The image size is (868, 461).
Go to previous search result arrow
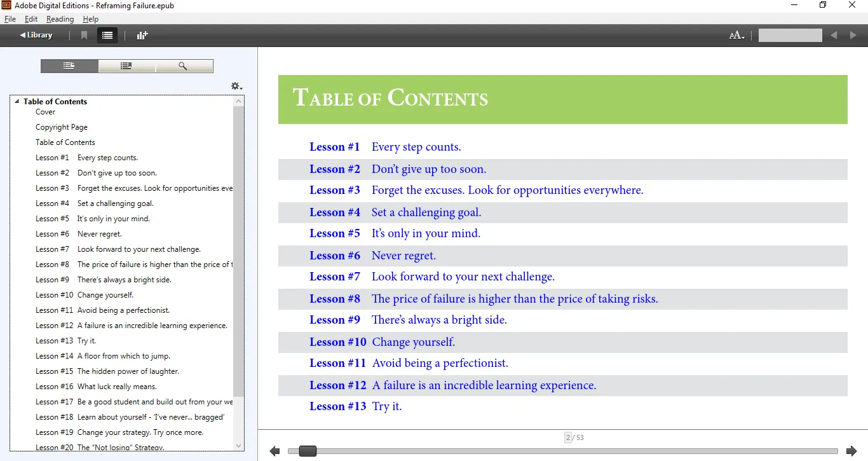(834, 36)
